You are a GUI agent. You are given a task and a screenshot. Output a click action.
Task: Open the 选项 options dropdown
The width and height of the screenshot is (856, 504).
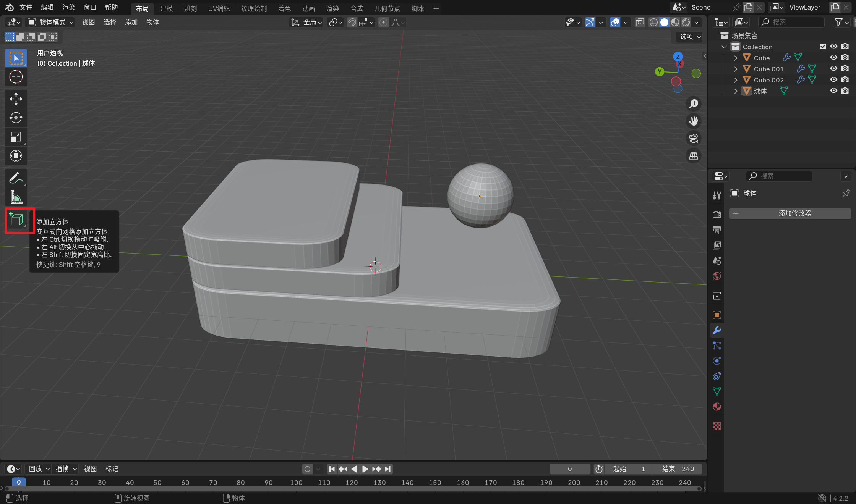click(690, 37)
